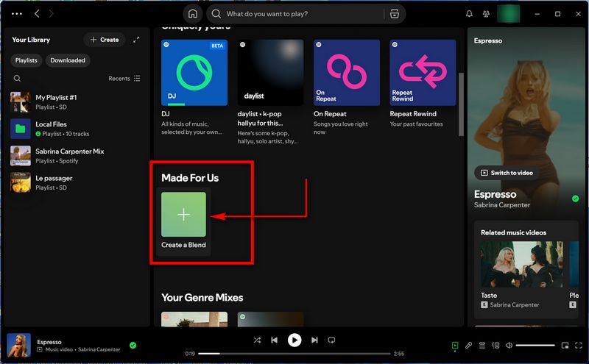This screenshot has width=589, height=364.
Task: Toggle the green saved checkmark in the bottom player bar
Action: (133, 345)
